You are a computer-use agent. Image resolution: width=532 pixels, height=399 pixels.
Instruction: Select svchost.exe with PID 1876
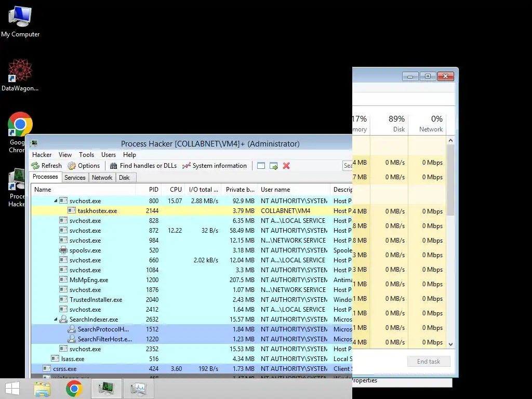click(191, 290)
